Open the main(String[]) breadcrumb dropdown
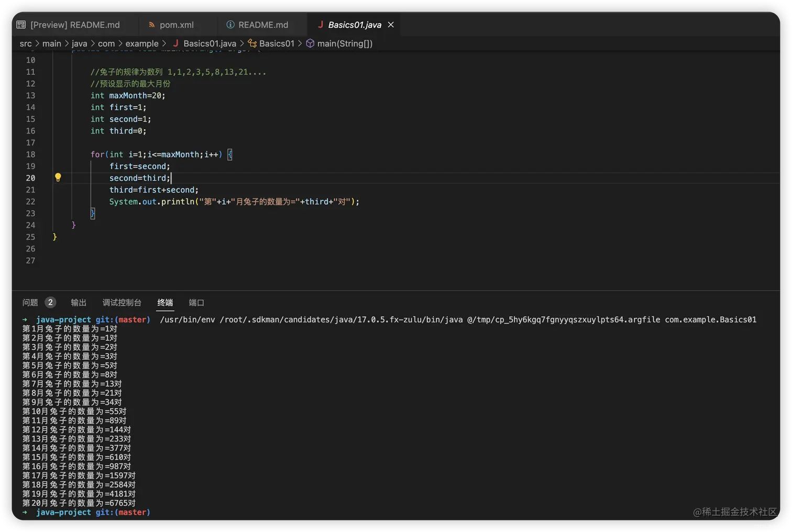The width and height of the screenshot is (792, 532). (345, 43)
